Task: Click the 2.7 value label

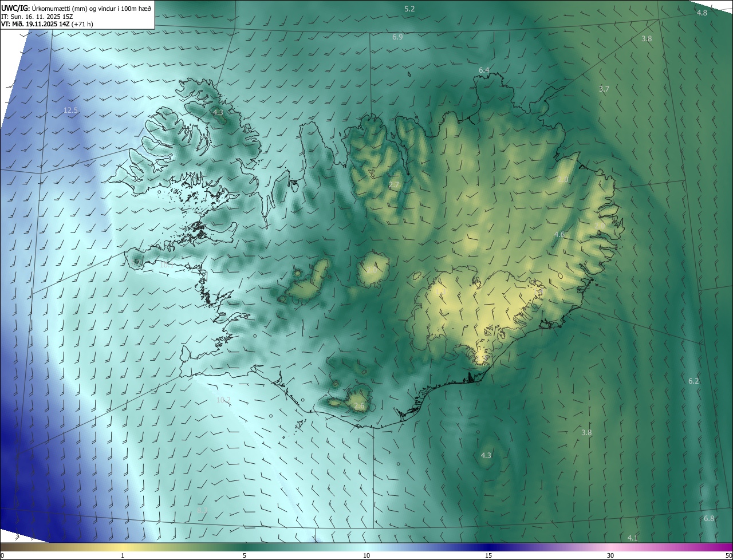Action: [394, 184]
